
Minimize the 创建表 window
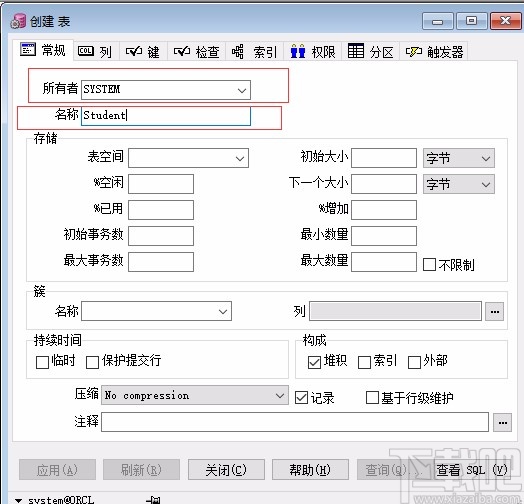coord(438,21)
